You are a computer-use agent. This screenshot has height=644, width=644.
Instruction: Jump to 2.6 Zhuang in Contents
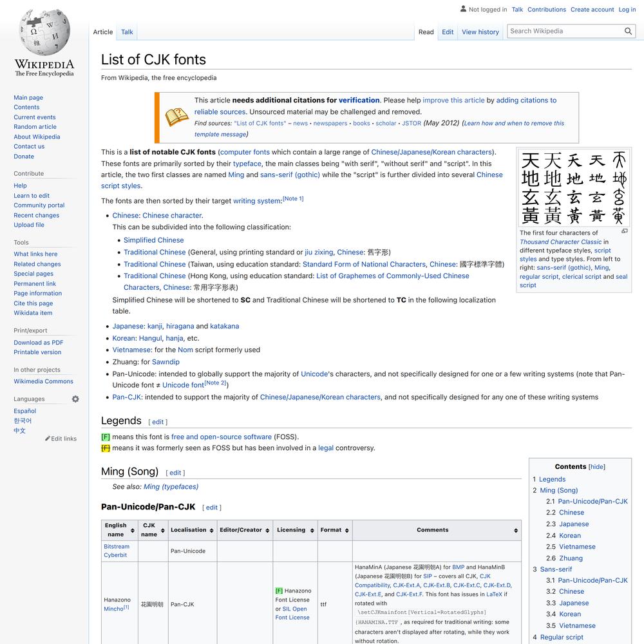571,558
